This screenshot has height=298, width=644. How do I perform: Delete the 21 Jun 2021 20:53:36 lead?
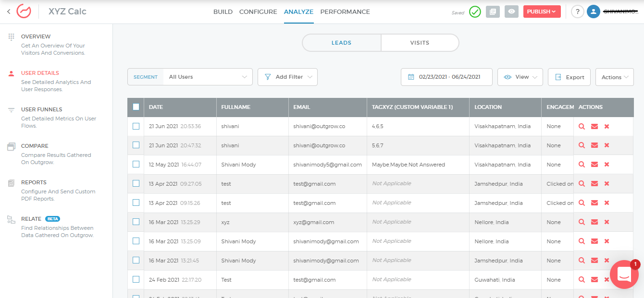pos(607,126)
